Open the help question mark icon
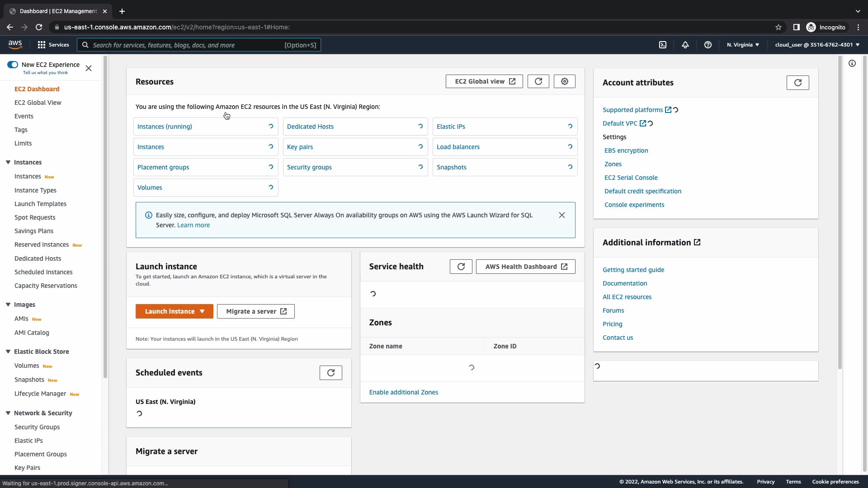The height and width of the screenshot is (488, 868). [708, 45]
